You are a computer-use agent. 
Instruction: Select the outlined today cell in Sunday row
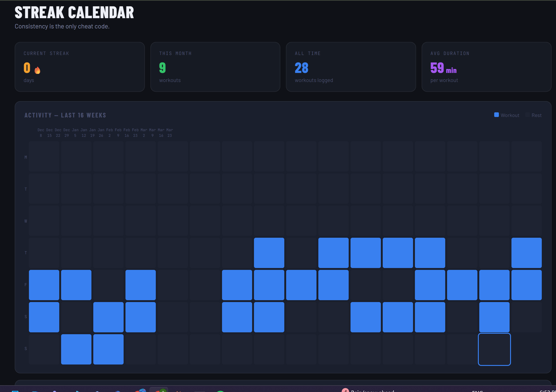494,349
